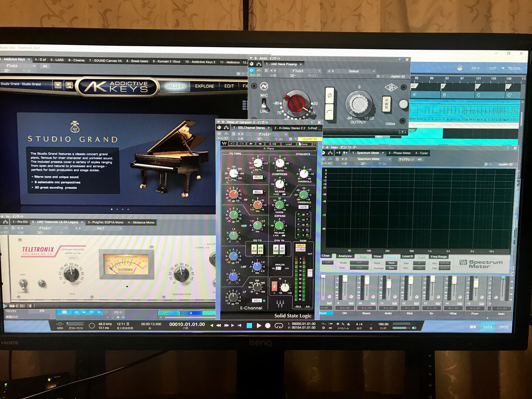
Task: Click the high-pass filter button on Neve Preamp
Action: (330, 112)
